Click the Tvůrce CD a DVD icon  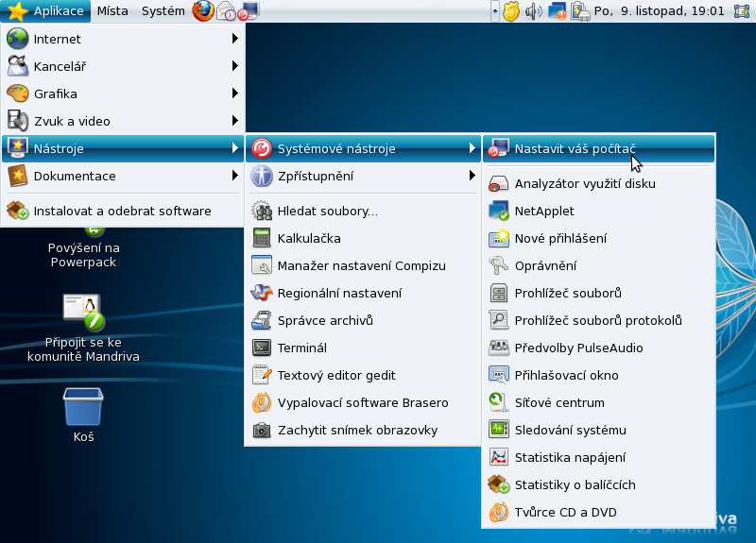click(499, 512)
